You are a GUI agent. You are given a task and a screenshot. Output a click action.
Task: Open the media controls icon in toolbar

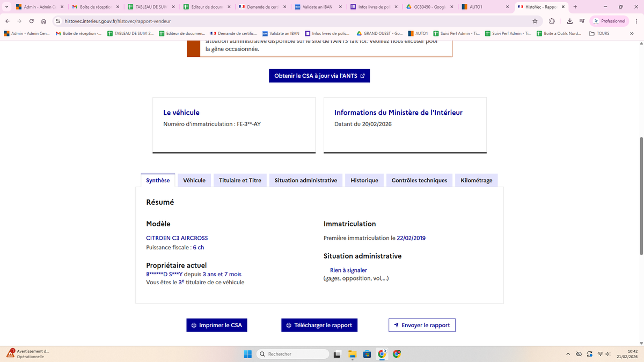[582, 21]
